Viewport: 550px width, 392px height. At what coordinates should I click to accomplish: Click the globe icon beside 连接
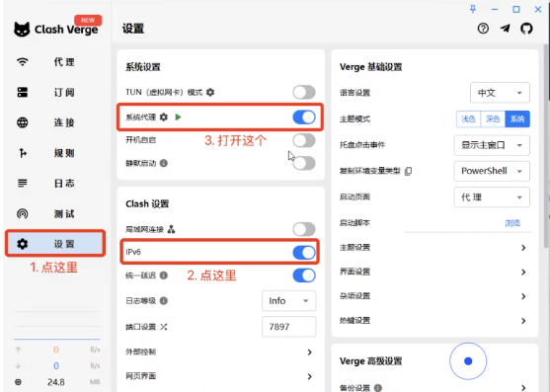(23, 122)
